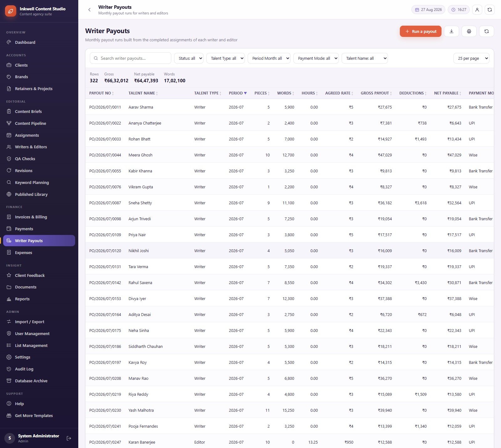
Task: Focus the Search writer payouts field
Action: tap(131, 58)
